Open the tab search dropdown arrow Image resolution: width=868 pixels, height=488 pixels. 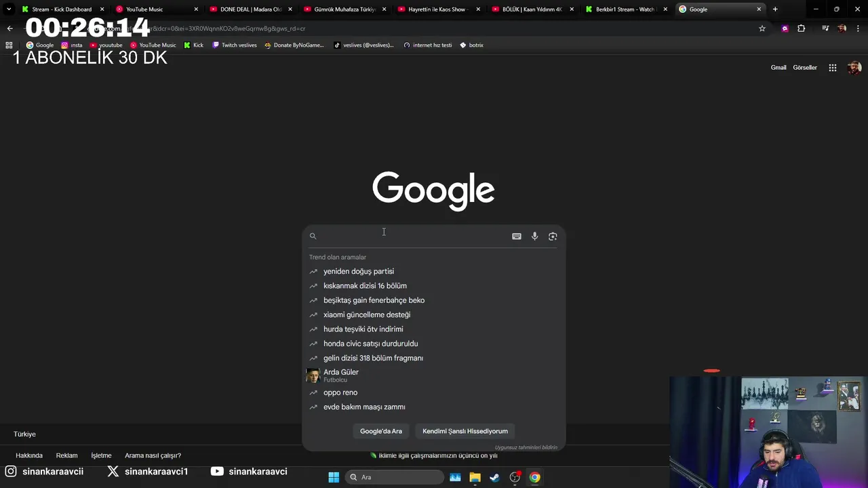9,9
